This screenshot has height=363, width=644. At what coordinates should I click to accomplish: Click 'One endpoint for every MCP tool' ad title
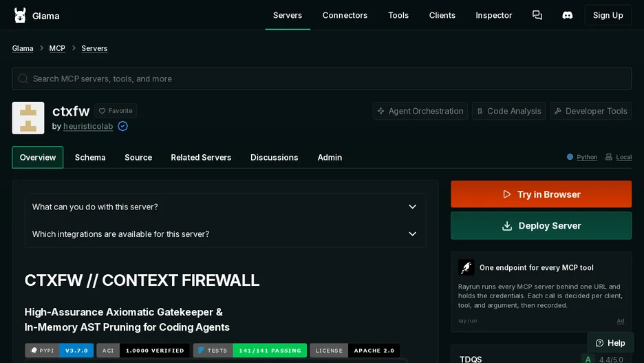point(537,268)
